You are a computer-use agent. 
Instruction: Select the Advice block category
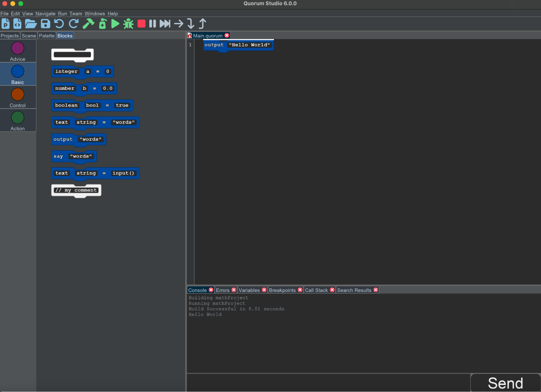pyautogui.click(x=18, y=51)
